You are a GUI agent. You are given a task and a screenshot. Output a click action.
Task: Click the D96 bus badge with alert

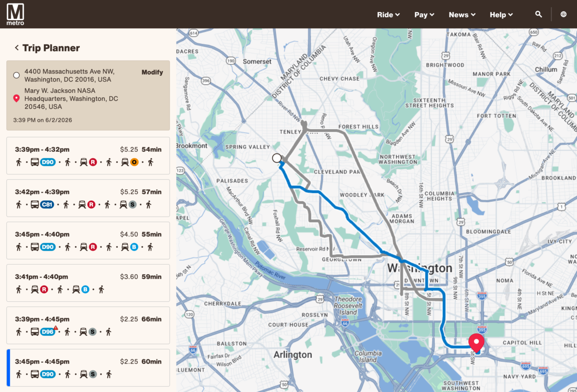pyautogui.click(x=48, y=331)
